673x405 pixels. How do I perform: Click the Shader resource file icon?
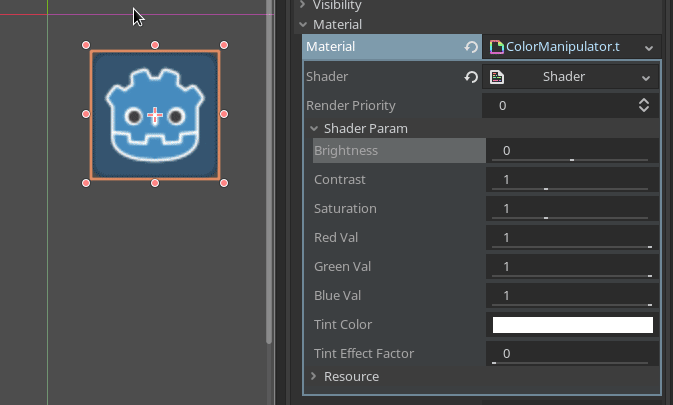point(497,77)
